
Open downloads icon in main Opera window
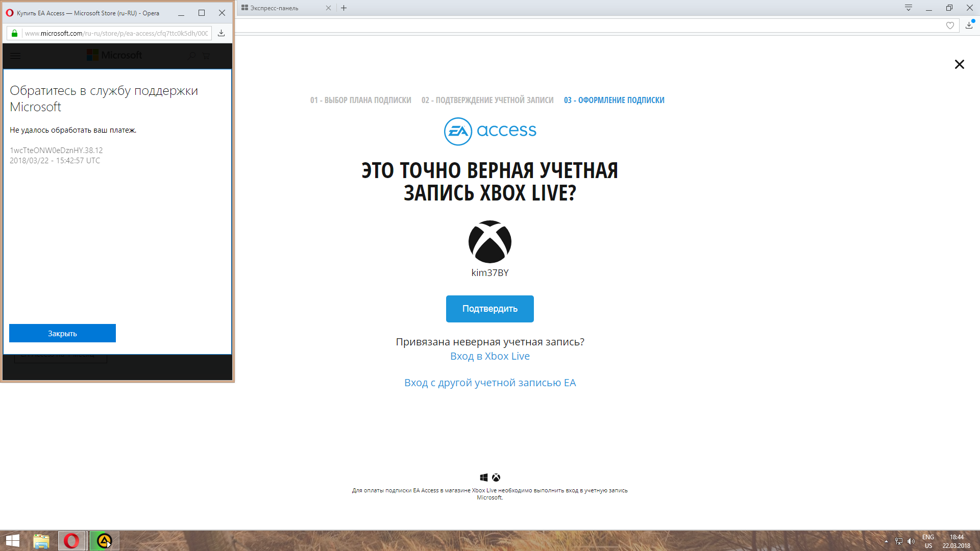pos(969,25)
